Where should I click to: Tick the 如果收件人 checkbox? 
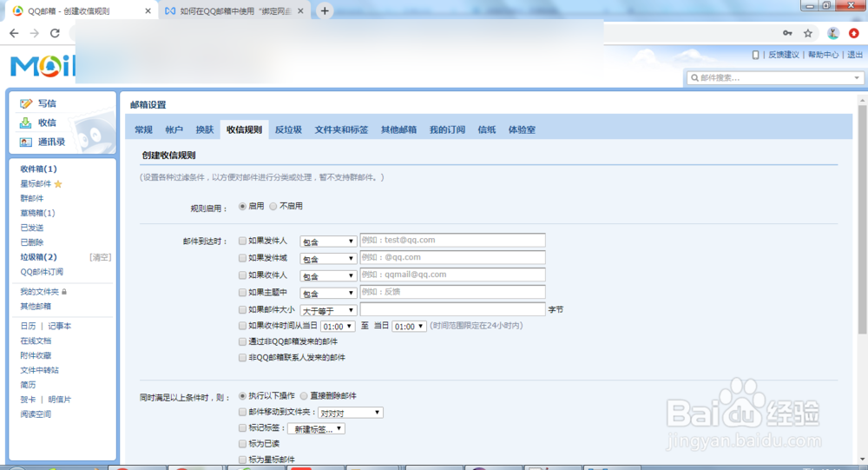(242, 275)
